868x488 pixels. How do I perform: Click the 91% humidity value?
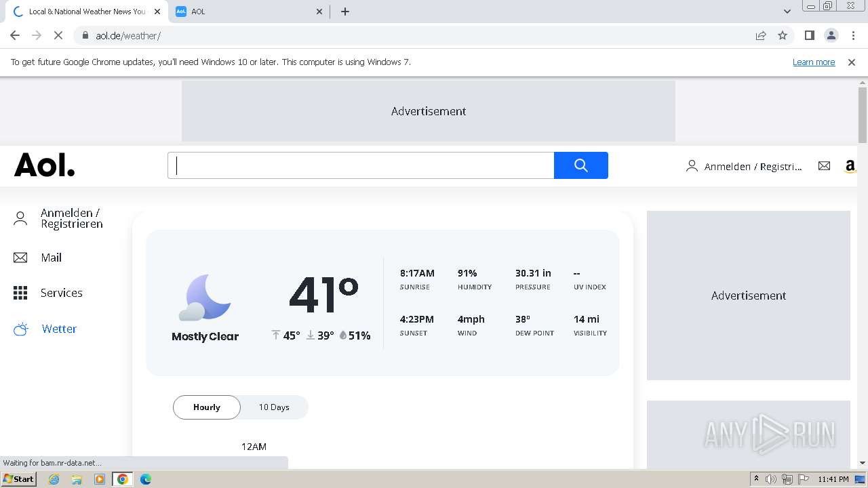click(467, 273)
